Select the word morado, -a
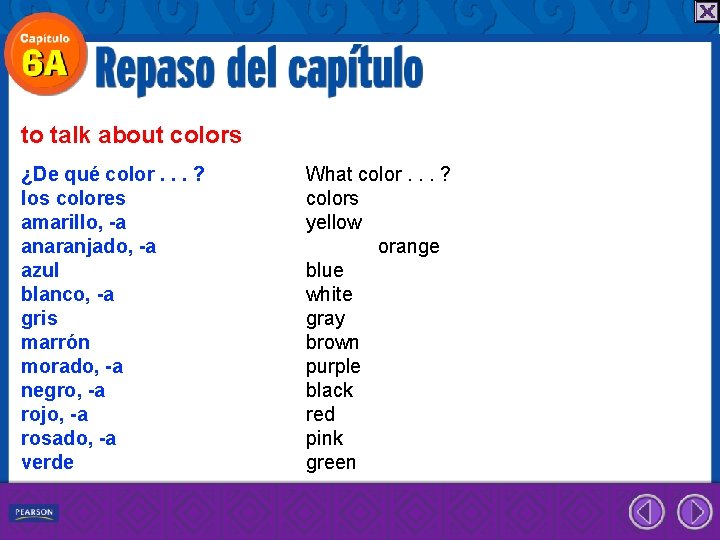 [72, 367]
